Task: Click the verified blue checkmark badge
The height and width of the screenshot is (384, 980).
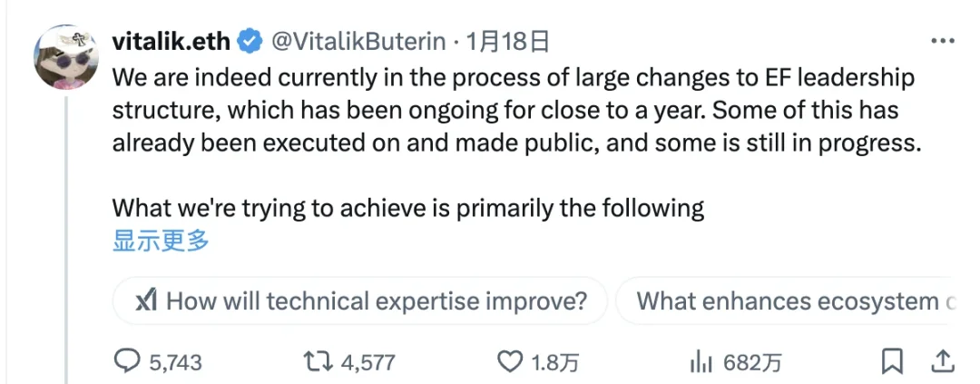Action: [x=250, y=42]
